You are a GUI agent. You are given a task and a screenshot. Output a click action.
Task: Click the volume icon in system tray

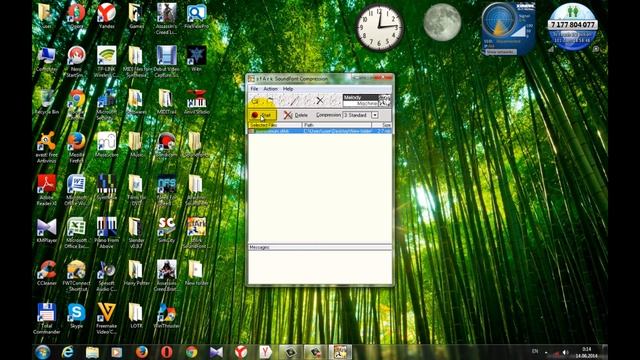click(x=565, y=352)
